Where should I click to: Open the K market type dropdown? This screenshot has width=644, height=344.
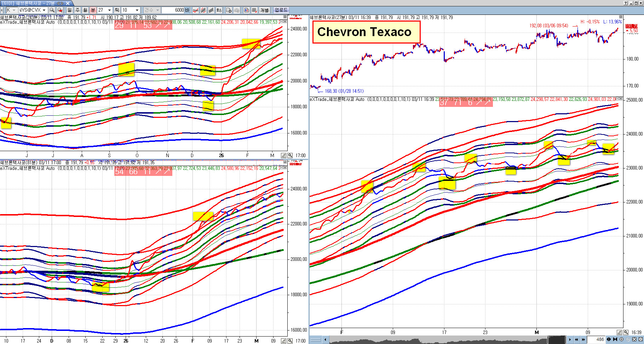click(x=11, y=10)
